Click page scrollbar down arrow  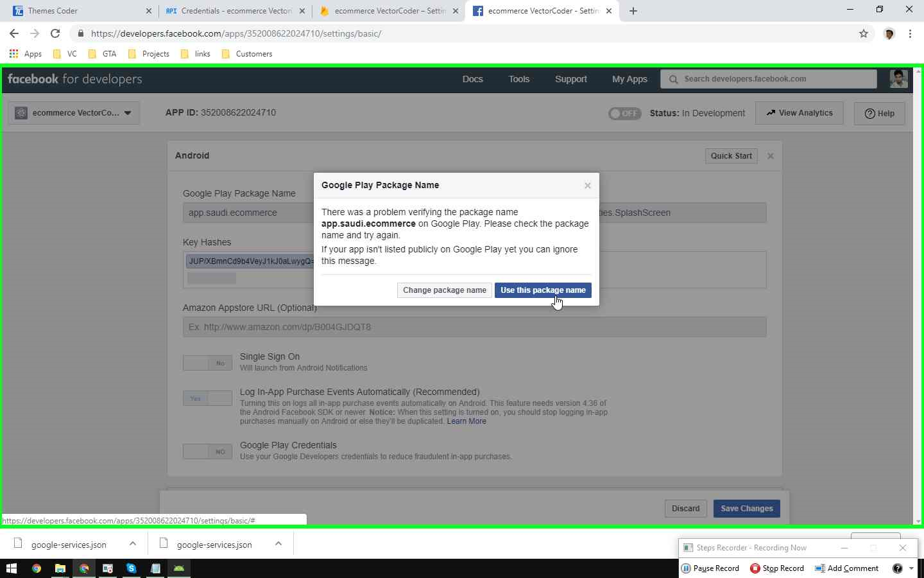point(918,521)
